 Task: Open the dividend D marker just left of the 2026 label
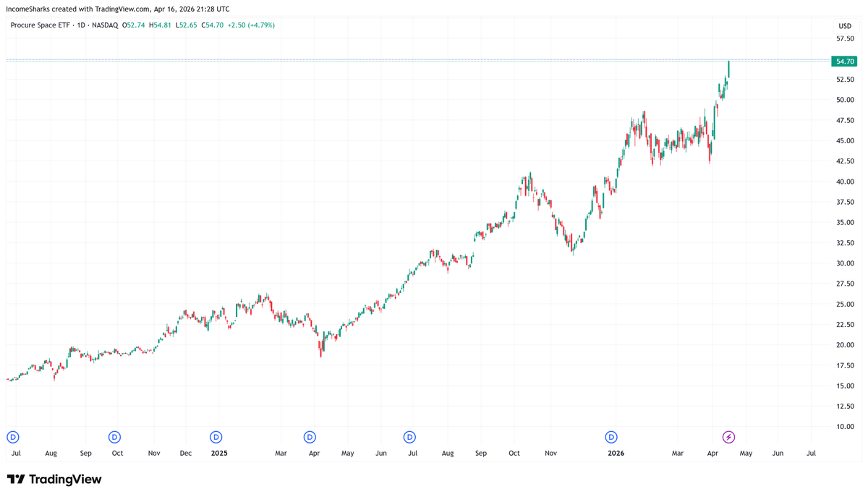pyautogui.click(x=611, y=437)
